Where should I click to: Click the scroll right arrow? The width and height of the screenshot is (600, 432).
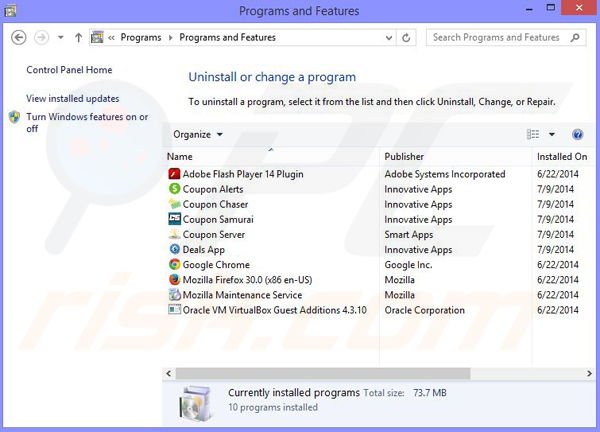pyautogui.click(x=589, y=373)
